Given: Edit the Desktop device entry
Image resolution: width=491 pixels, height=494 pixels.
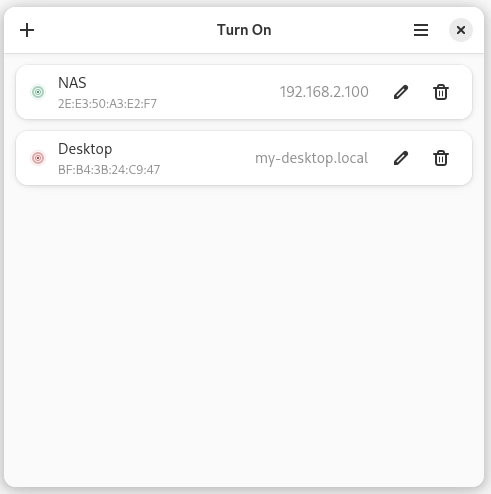Looking at the screenshot, I should [401, 158].
